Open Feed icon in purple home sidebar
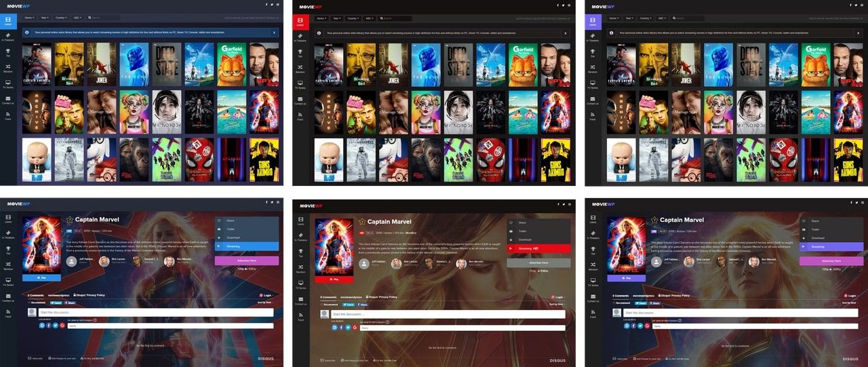Screen dimensions: 868x367 pyautogui.click(x=593, y=116)
